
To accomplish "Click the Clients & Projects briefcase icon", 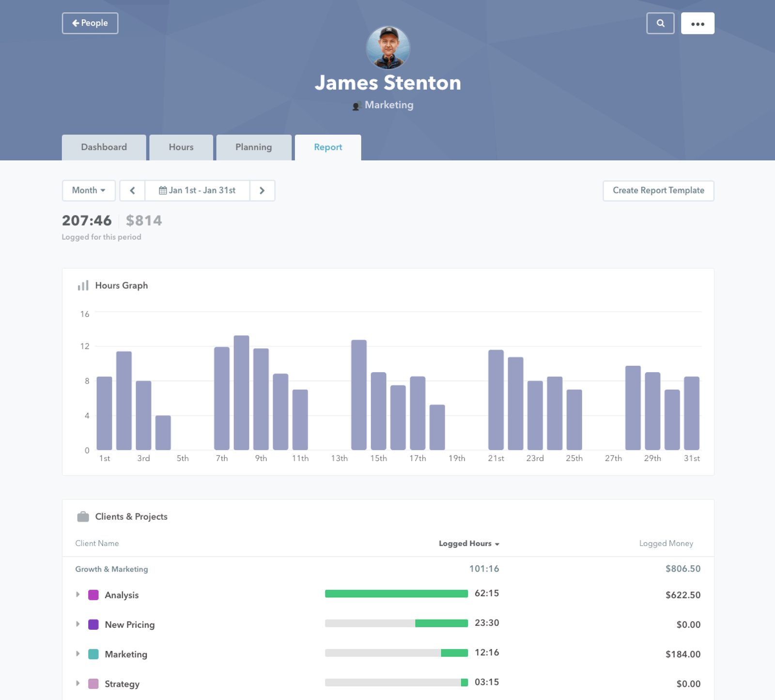I will coord(83,517).
